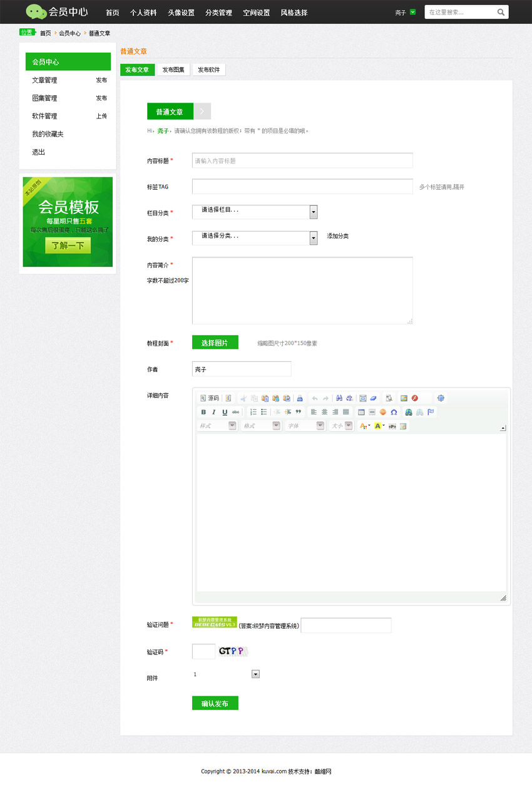Viewport: 532px width, 789px height.
Task: Click the Bold icon in editor toolbar
Action: [203, 412]
